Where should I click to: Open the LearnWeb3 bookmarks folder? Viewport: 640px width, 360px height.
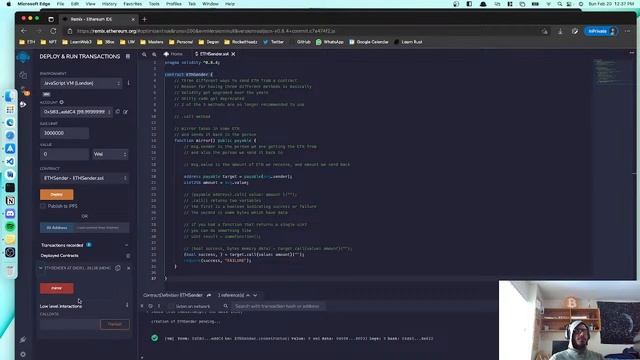tap(77, 42)
